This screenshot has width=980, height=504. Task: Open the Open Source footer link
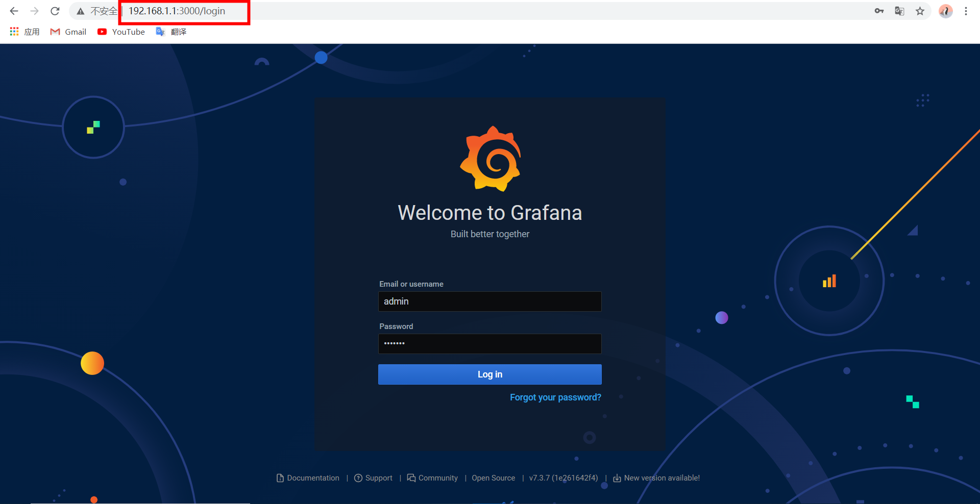tap(494, 478)
